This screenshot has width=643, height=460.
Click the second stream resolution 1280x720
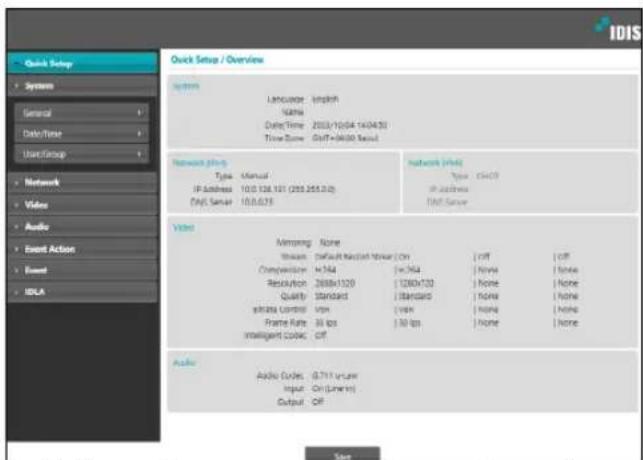414,283
